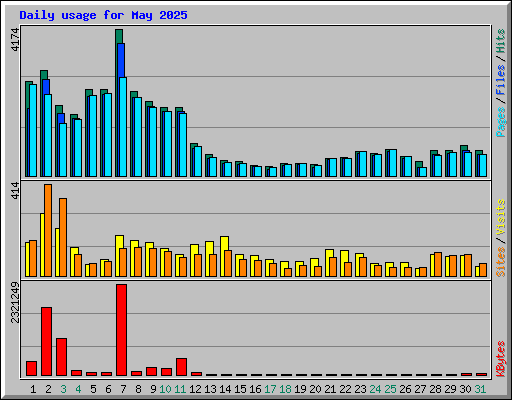Click day label 22 on x-axis
This screenshot has width=512, height=400.
click(x=345, y=389)
